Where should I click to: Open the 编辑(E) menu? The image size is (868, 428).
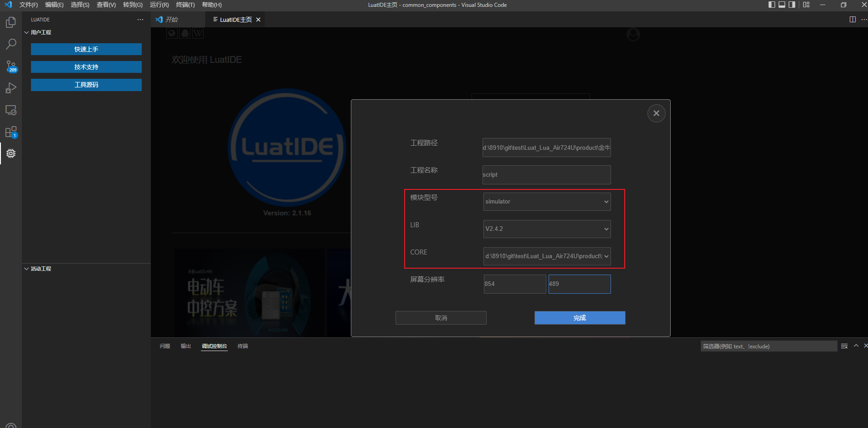54,5
